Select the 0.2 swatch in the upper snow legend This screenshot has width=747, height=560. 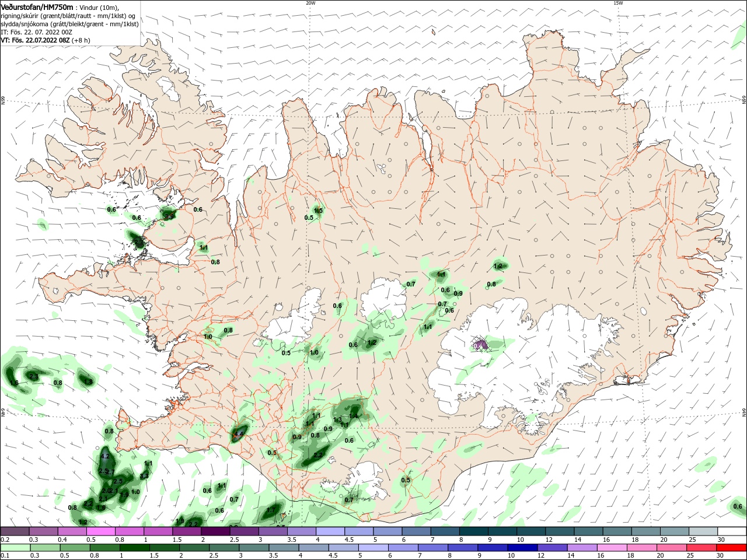click(x=15, y=531)
